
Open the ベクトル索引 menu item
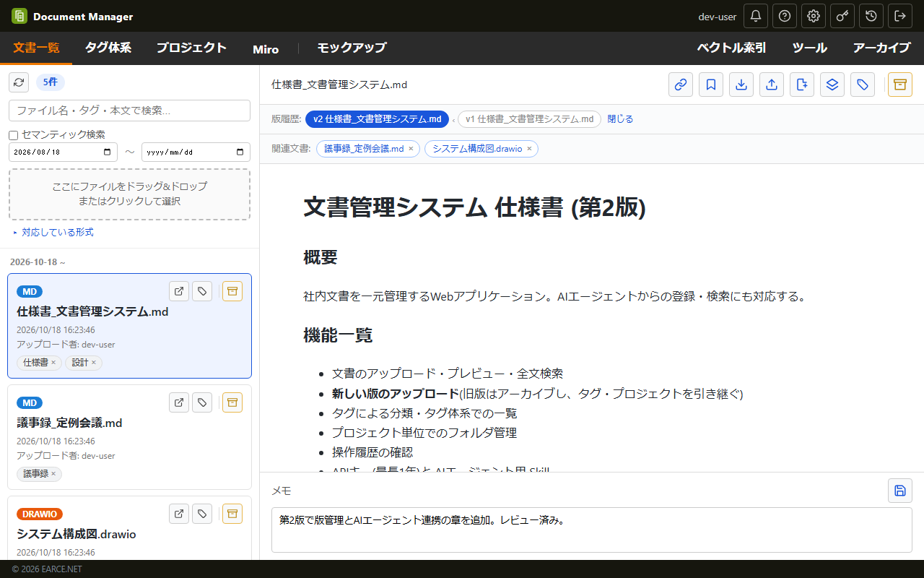(x=731, y=48)
